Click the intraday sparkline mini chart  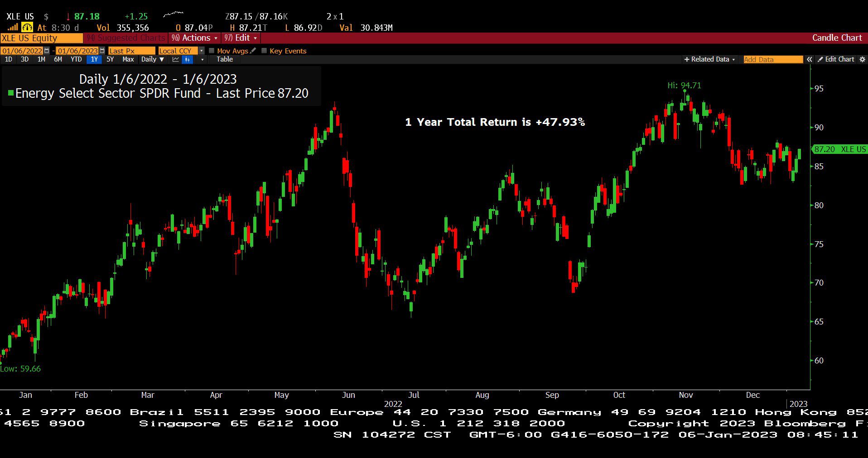[x=173, y=14]
